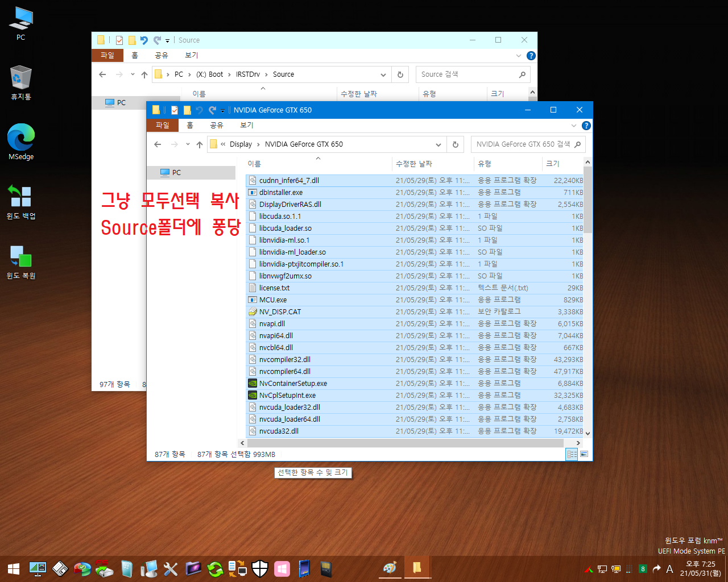Click IRSTDrv breadcrumb in Source window
Image resolution: width=728 pixels, height=582 pixels.
click(248, 74)
